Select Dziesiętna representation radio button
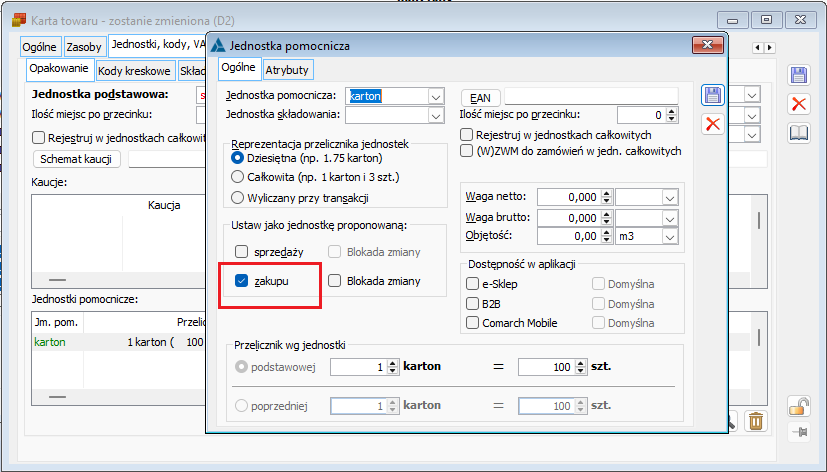The width and height of the screenshot is (827, 472). coord(237,158)
